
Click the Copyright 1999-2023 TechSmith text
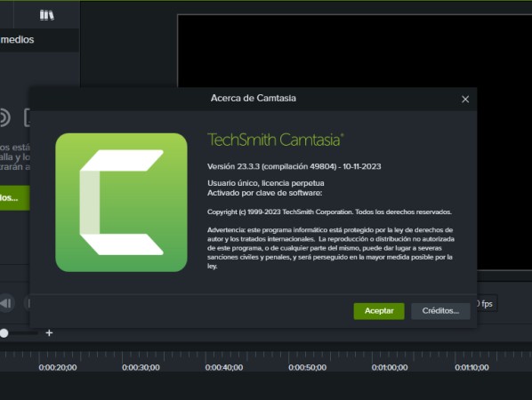coord(329,212)
